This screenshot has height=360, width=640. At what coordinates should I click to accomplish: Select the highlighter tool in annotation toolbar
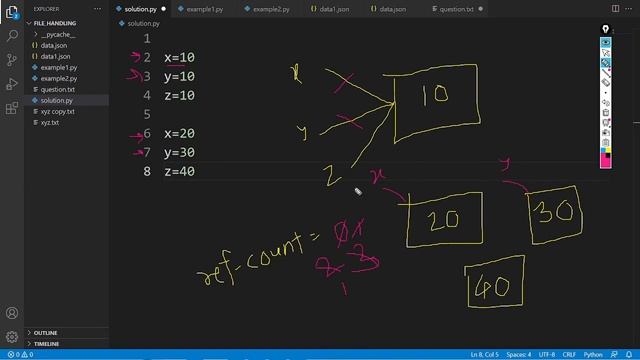coord(606,62)
